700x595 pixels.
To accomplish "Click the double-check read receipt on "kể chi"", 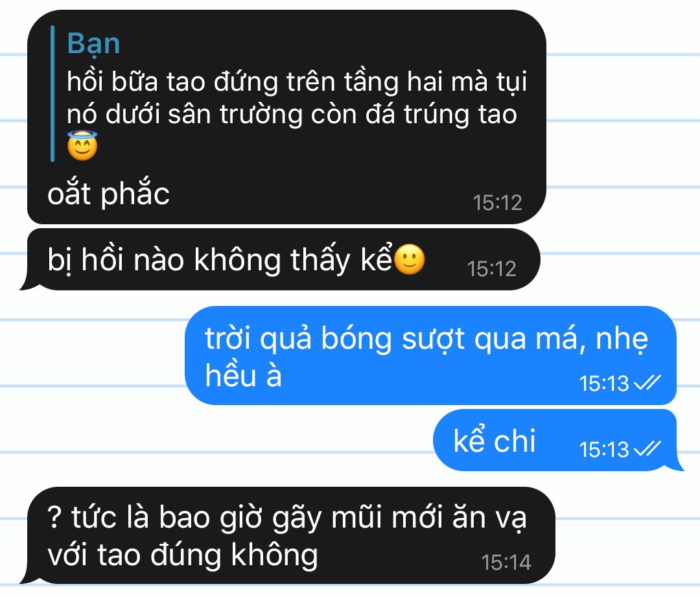I will (647, 449).
